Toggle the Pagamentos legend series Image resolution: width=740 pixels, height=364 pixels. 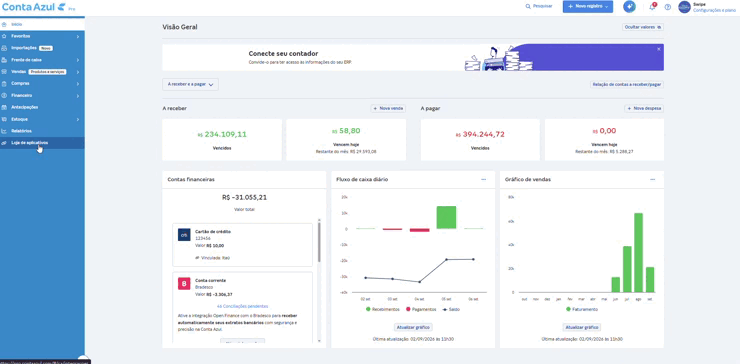coord(421,309)
